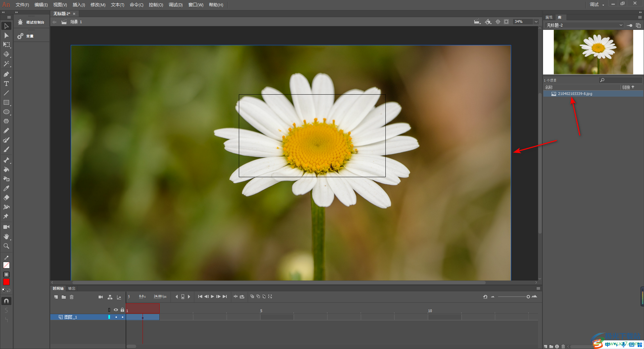Select the Paint Bucket tool

(x=6, y=169)
